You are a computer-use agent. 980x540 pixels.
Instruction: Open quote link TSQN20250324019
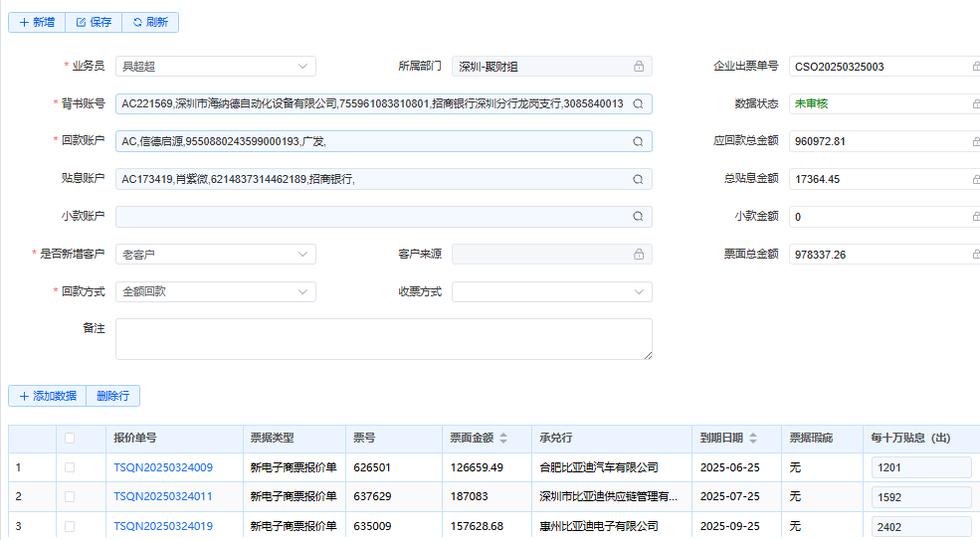163,526
